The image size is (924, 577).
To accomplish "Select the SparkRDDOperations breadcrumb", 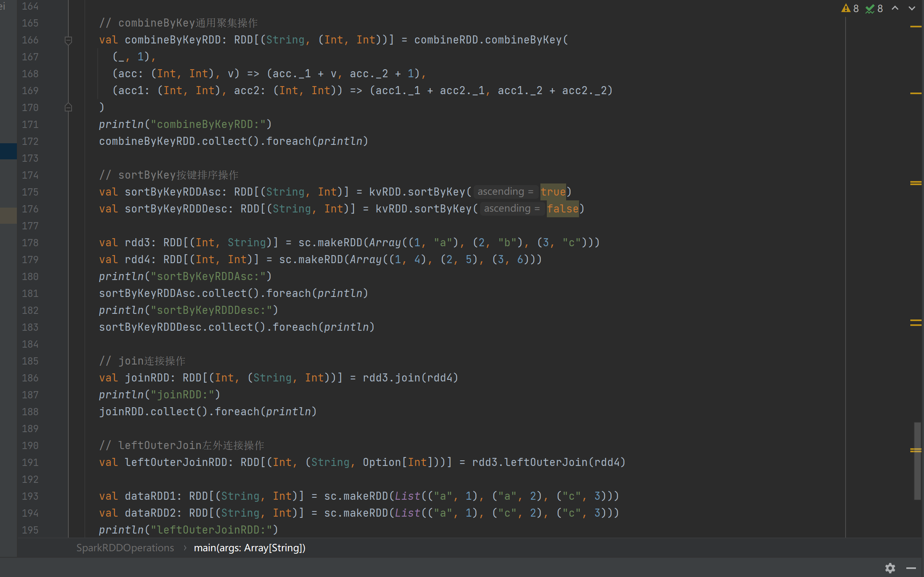I will [125, 548].
